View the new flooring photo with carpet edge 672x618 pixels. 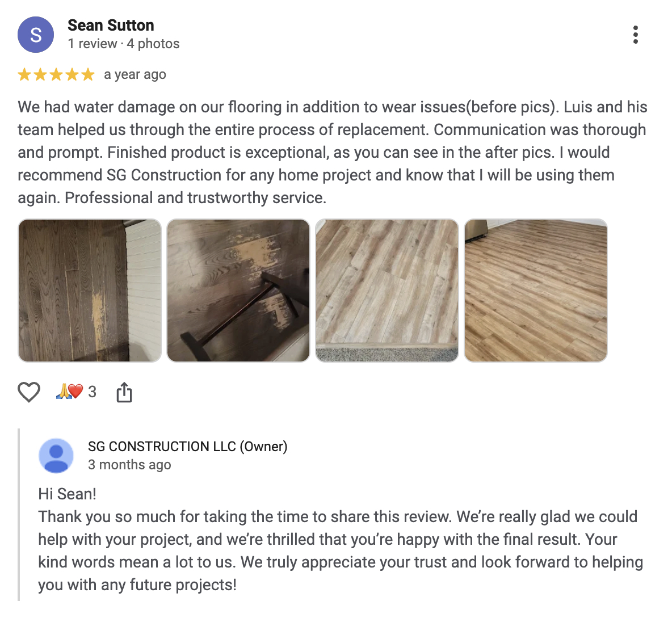click(387, 291)
